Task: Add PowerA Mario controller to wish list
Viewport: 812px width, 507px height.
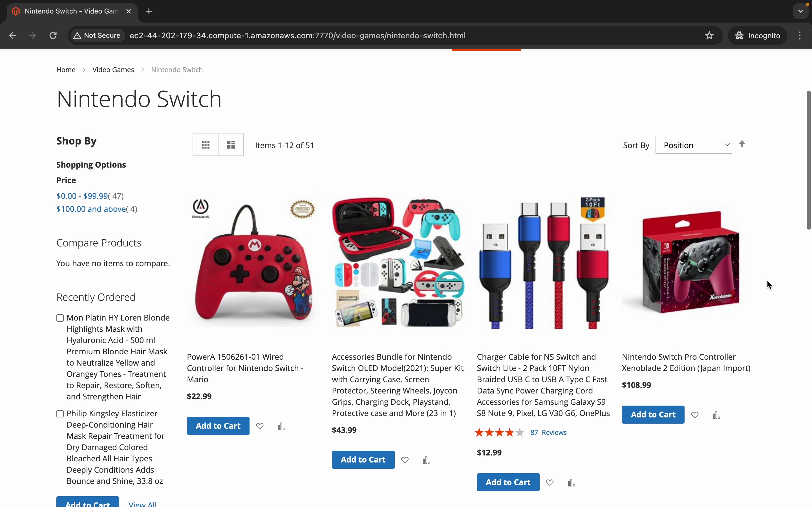Action: (x=260, y=426)
